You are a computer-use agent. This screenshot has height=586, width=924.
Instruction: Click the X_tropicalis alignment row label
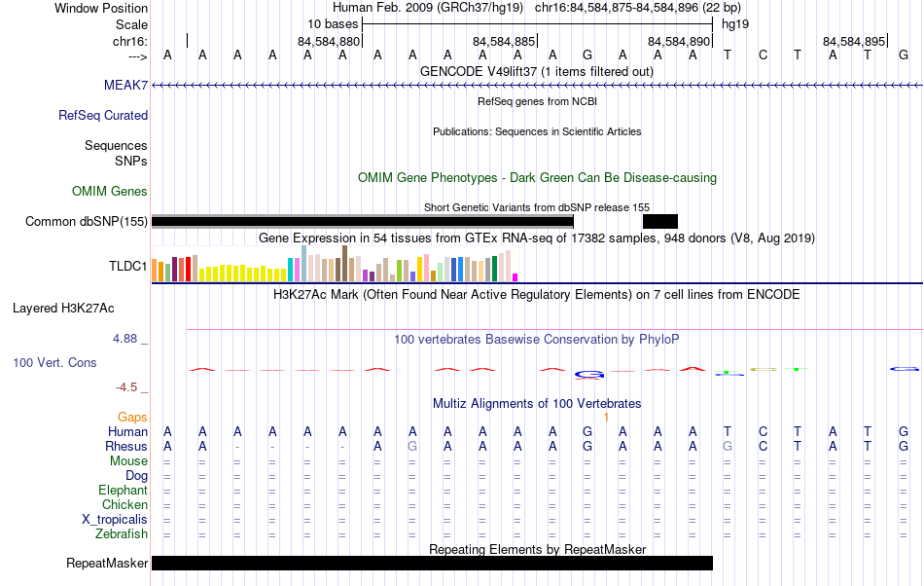[115, 520]
